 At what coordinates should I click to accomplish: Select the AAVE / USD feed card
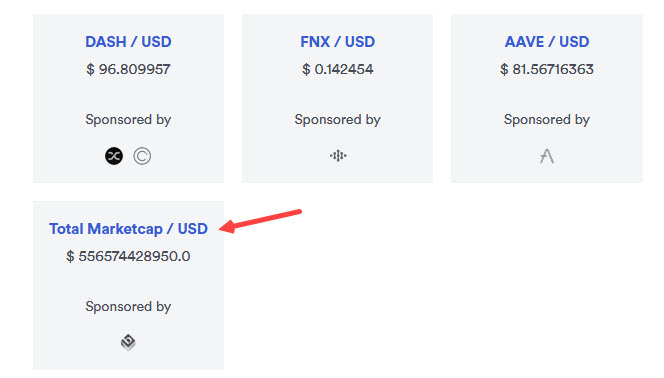(x=547, y=99)
